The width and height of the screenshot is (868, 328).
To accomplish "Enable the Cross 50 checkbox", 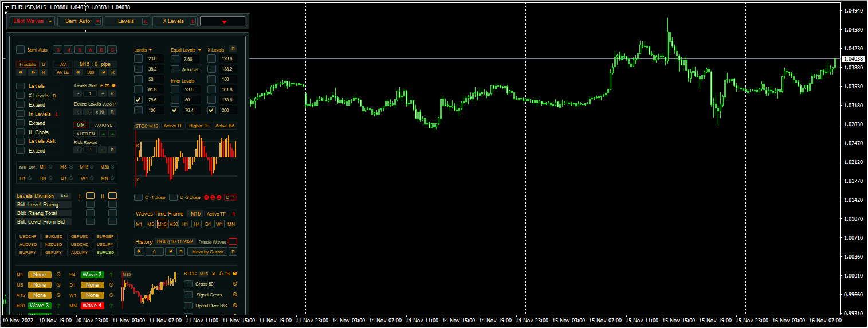I will (x=188, y=284).
